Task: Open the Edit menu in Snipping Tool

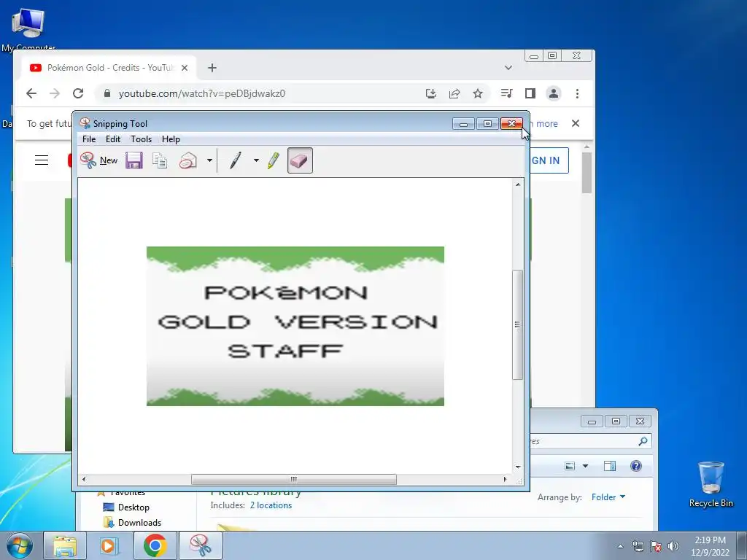Action: tap(113, 139)
